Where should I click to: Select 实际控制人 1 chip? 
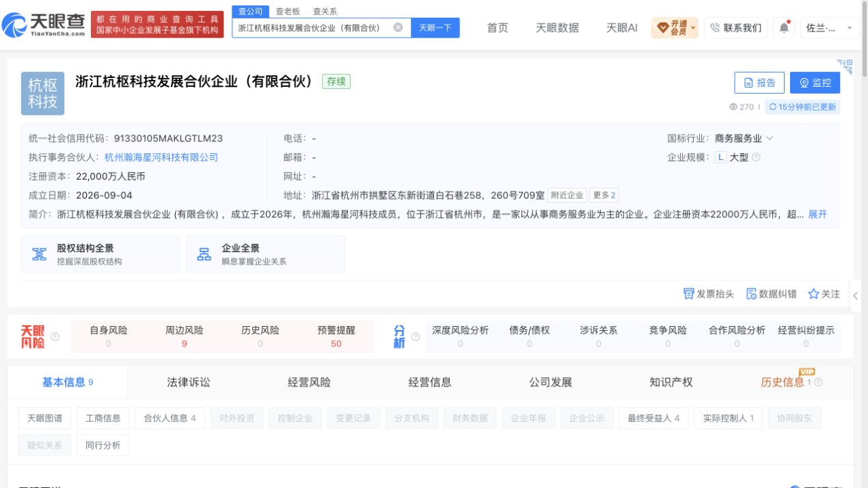click(x=728, y=418)
